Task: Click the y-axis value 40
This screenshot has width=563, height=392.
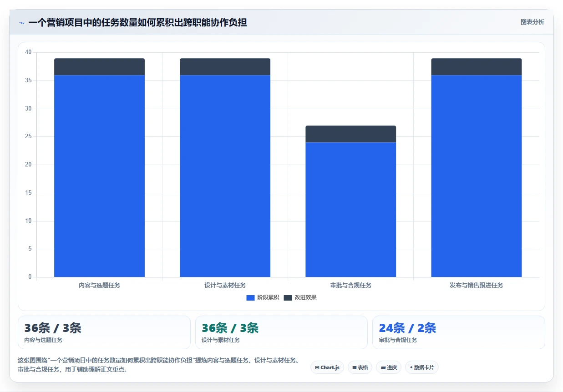Action: pyautogui.click(x=28, y=52)
